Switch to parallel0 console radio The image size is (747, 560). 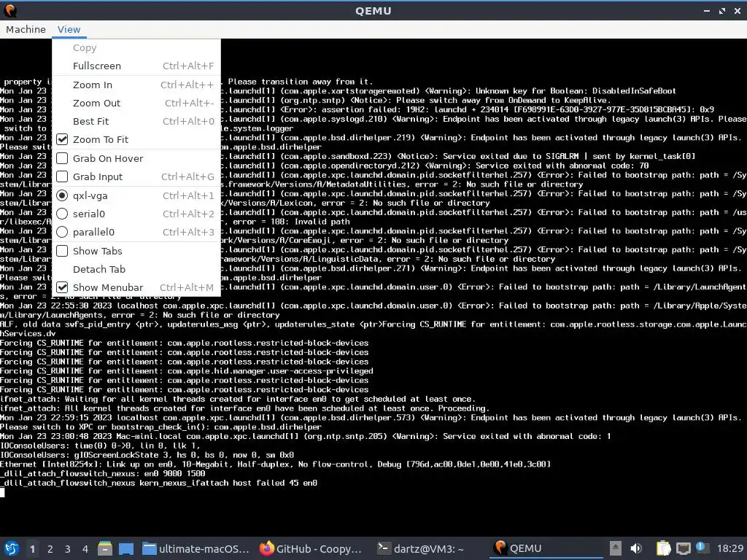tap(62, 232)
